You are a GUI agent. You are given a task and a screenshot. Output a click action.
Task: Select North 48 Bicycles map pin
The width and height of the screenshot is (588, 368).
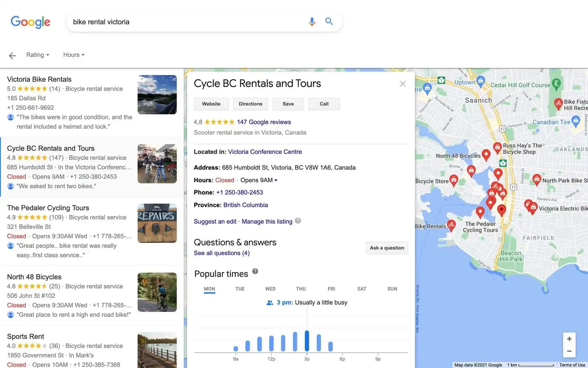click(x=486, y=154)
